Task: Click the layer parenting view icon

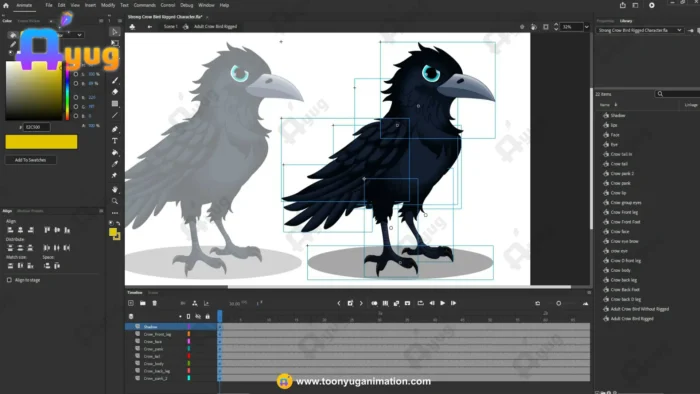Action: click(x=195, y=303)
